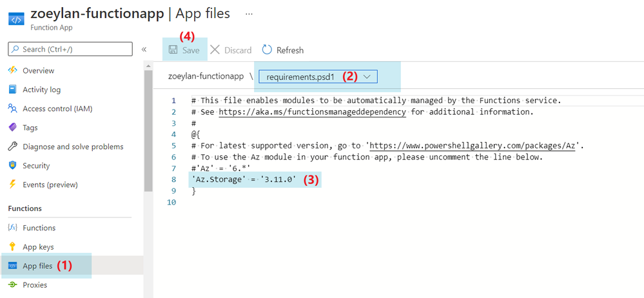Click the 'Az.Storage' = '3.11.0' line

tap(244, 179)
